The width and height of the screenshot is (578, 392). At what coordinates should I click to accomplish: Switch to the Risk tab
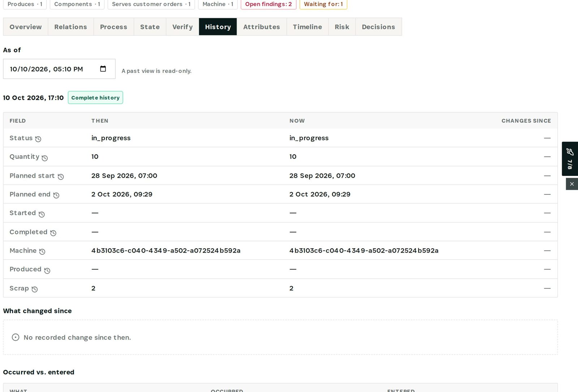point(342,27)
